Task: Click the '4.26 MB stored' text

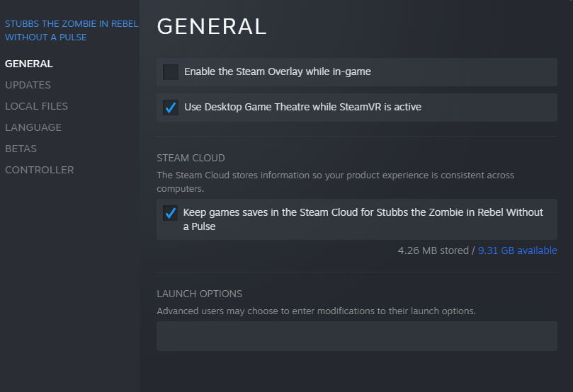Action: (433, 250)
